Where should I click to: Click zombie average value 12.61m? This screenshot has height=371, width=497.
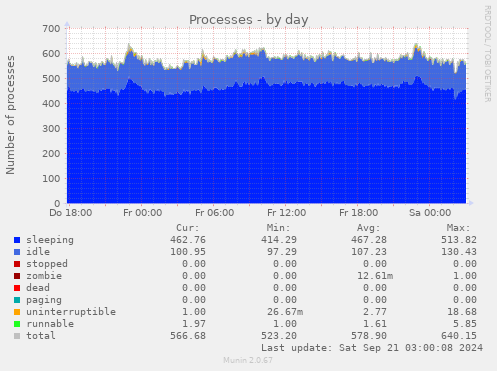375,276
